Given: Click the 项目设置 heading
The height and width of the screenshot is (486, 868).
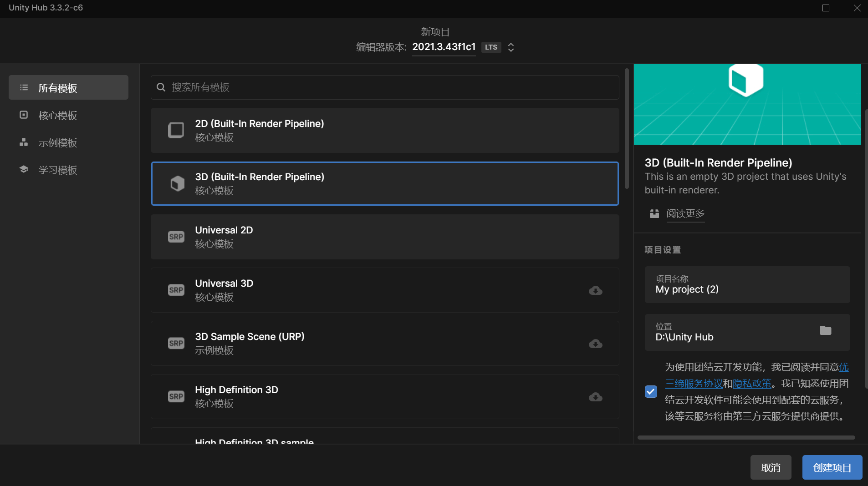Looking at the screenshot, I should tap(663, 250).
